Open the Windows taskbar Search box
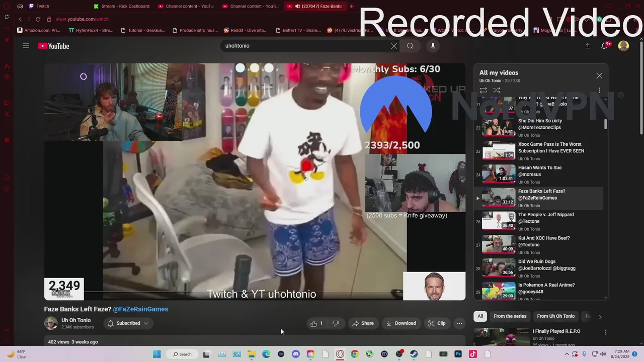This screenshot has height=362, width=644. coord(182,354)
